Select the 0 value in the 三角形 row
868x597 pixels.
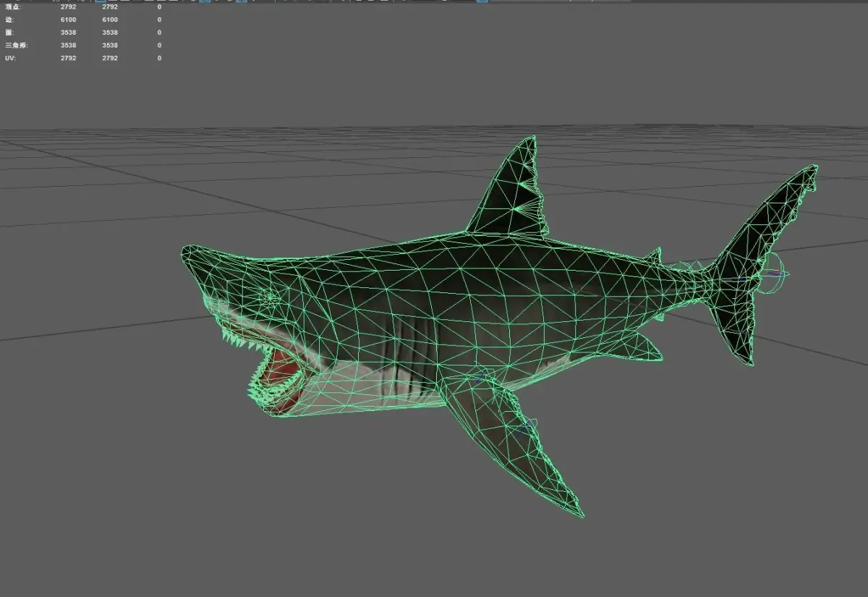click(x=159, y=45)
